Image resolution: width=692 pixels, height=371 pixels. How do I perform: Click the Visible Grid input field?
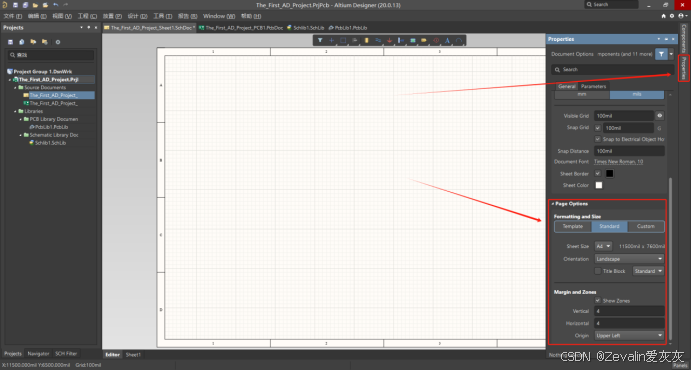[x=624, y=116]
